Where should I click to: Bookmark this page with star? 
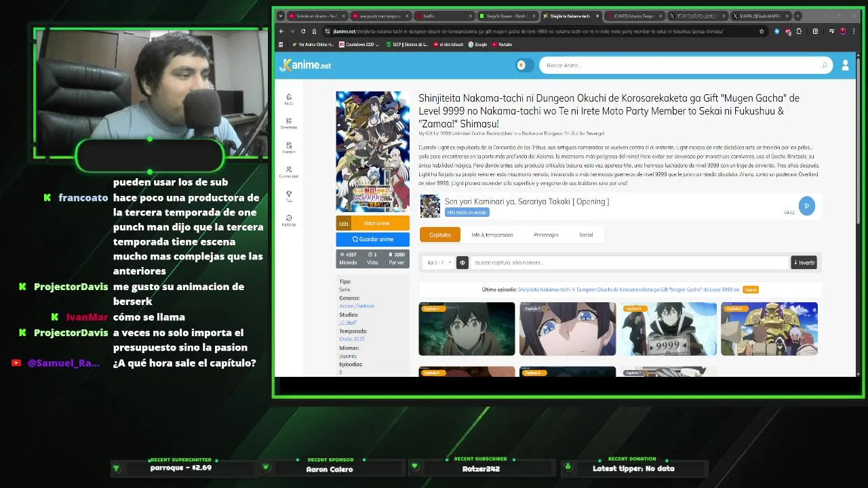(762, 31)
